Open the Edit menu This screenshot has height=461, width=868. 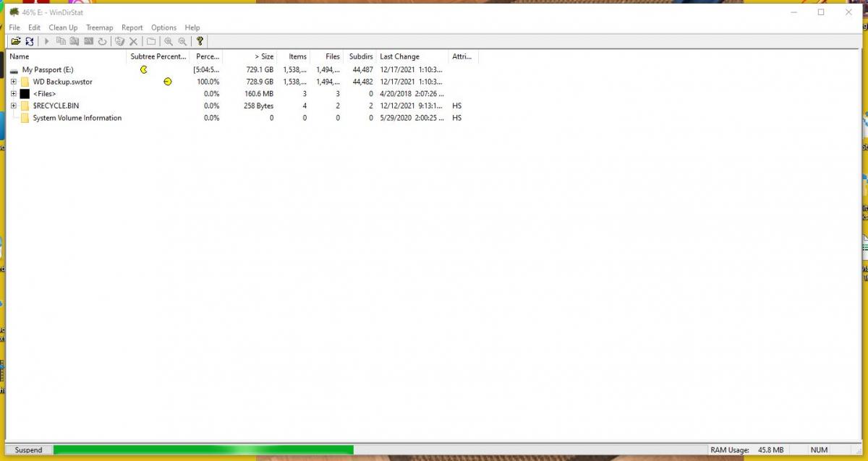click(34, 27)
